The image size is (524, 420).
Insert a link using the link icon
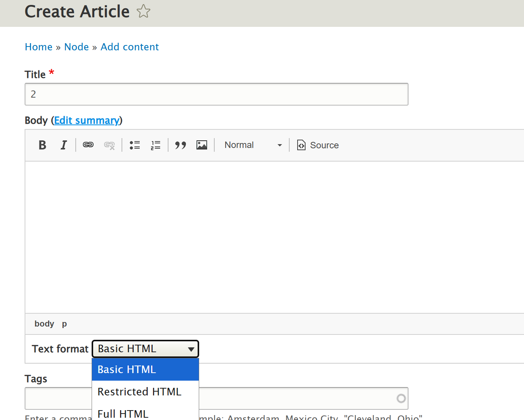coord(88,145)
